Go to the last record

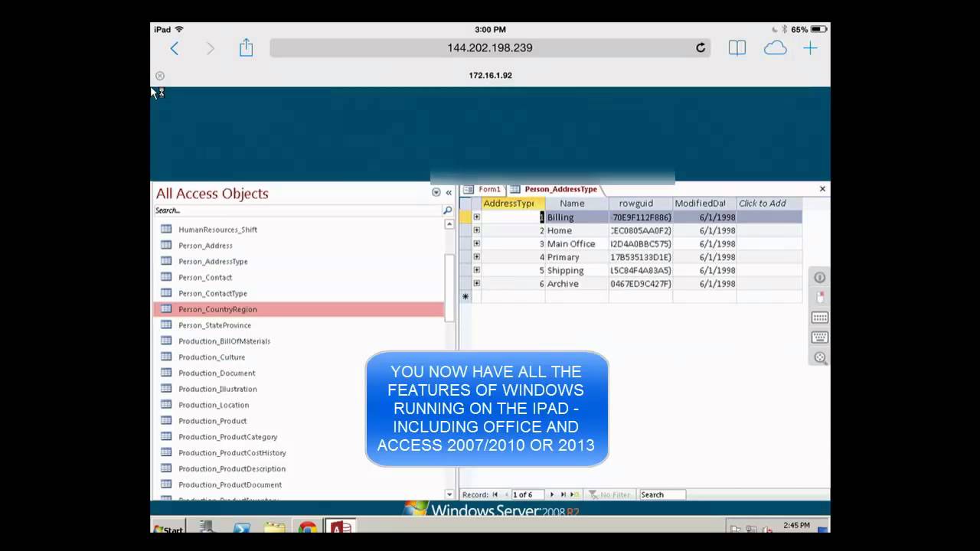[x=563, y=495]
